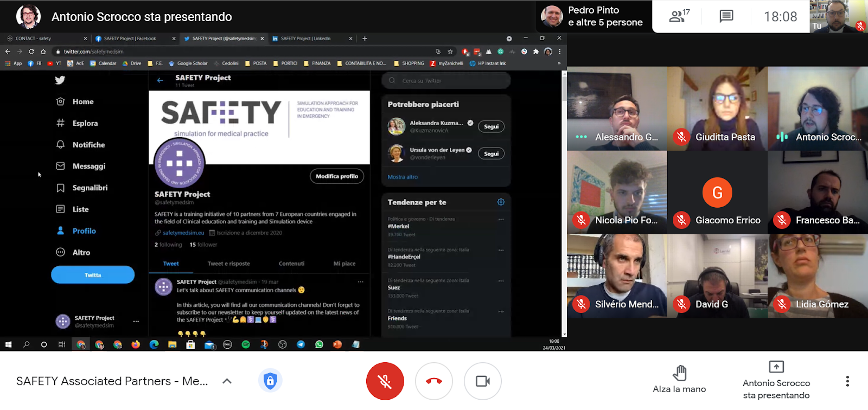The width and height of the screenshot is (868, 410).
Task: Open the FINANZA bookmarks folder
Action: coord(317,63)
